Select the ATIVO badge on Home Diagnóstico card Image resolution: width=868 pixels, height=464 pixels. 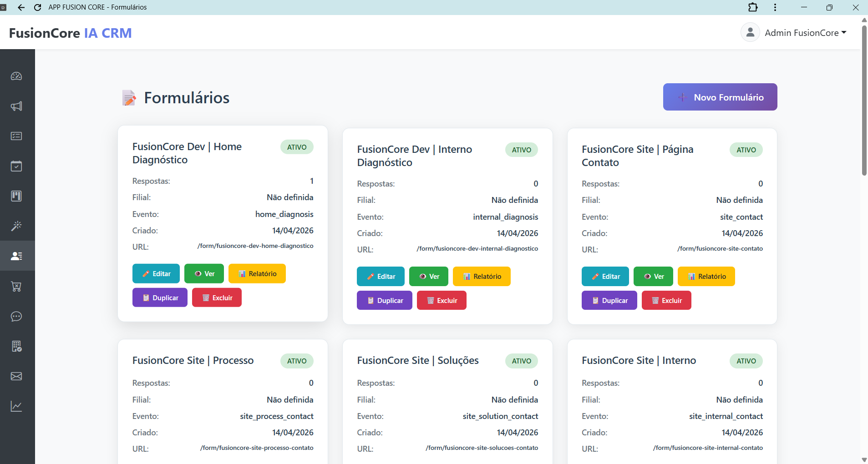click(296, 146)
